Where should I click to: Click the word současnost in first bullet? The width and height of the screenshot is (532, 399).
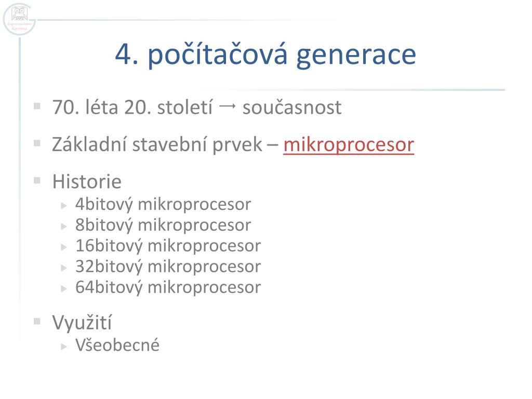[x=292, y=108]
